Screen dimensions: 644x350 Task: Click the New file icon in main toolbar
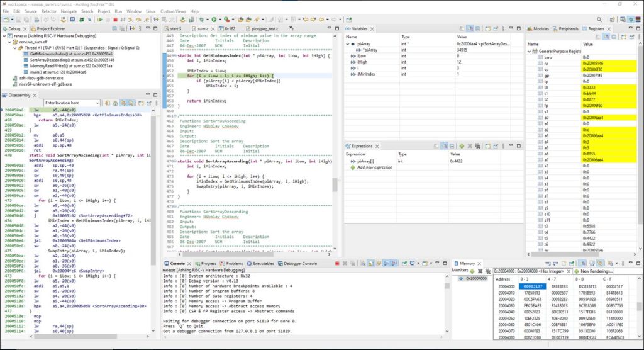click(x=6, y=20)
